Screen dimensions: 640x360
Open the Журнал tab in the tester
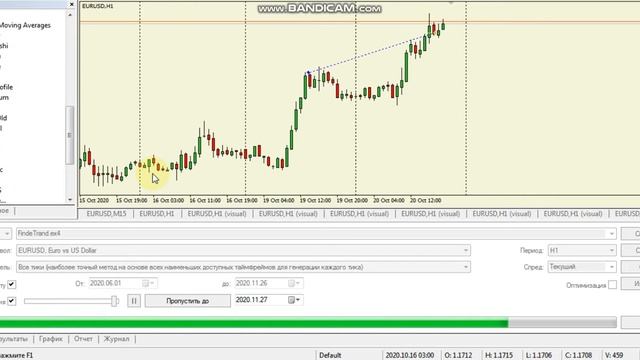click(x=116, y=339)
